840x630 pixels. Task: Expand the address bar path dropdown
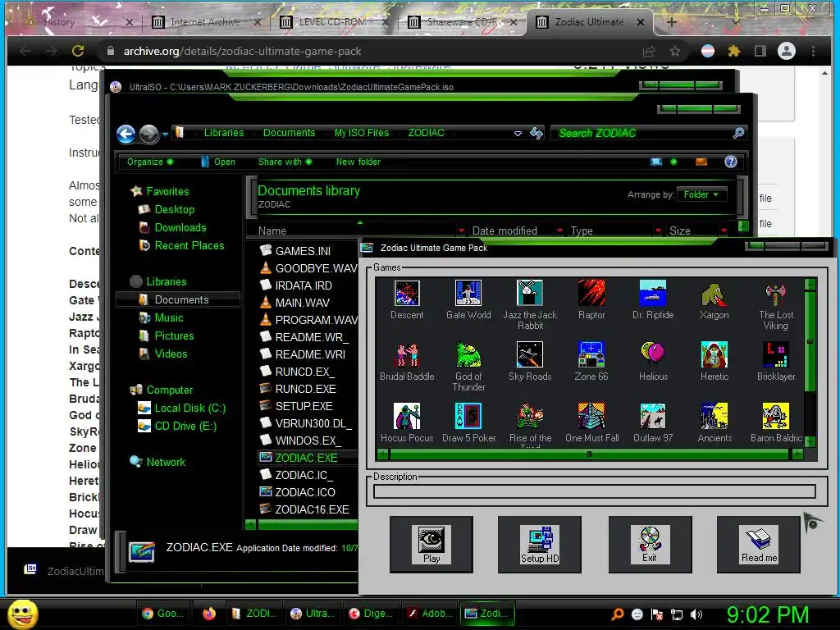518,134
